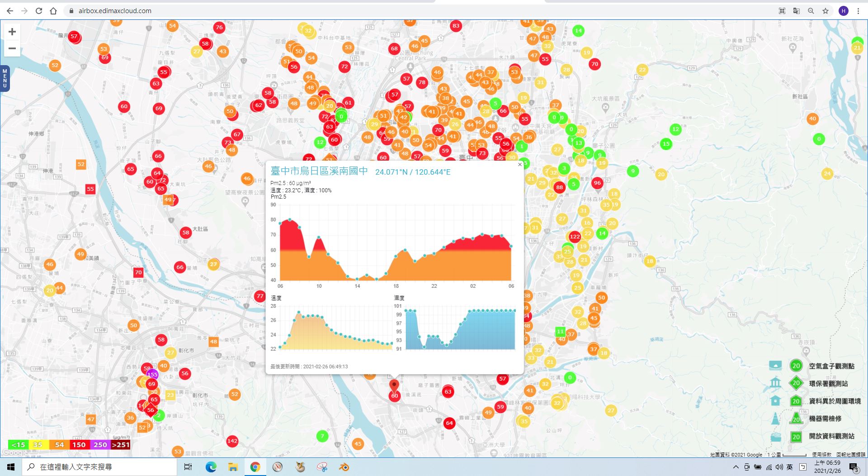The width and height of the screenshot is (868, 476).
Task: Click the coordinates 24.071°N / 120.644°E
Action: pyautogui.click(x=413, y=172)
